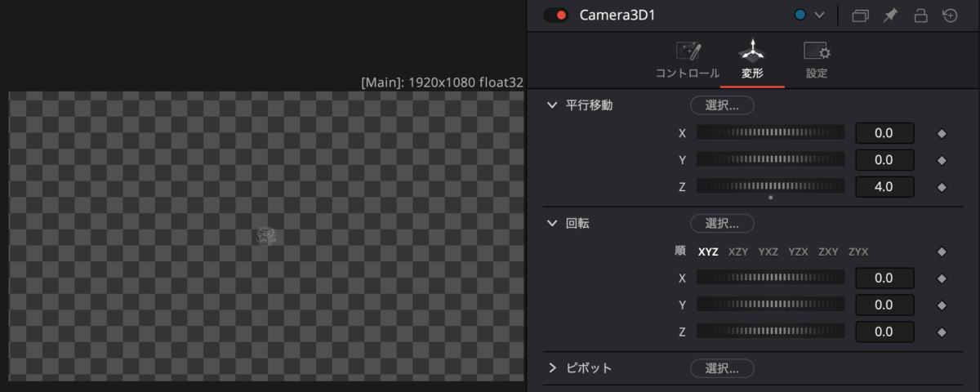Pin the Camera3D1 inspector
The image size is (980, 392).
[x=890, y=15]
